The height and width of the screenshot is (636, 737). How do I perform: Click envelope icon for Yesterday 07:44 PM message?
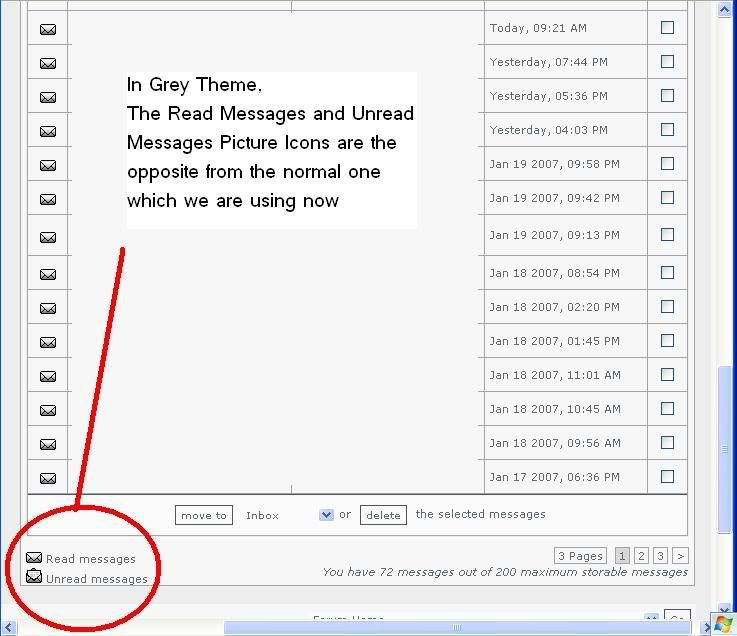tap(47, 64)
